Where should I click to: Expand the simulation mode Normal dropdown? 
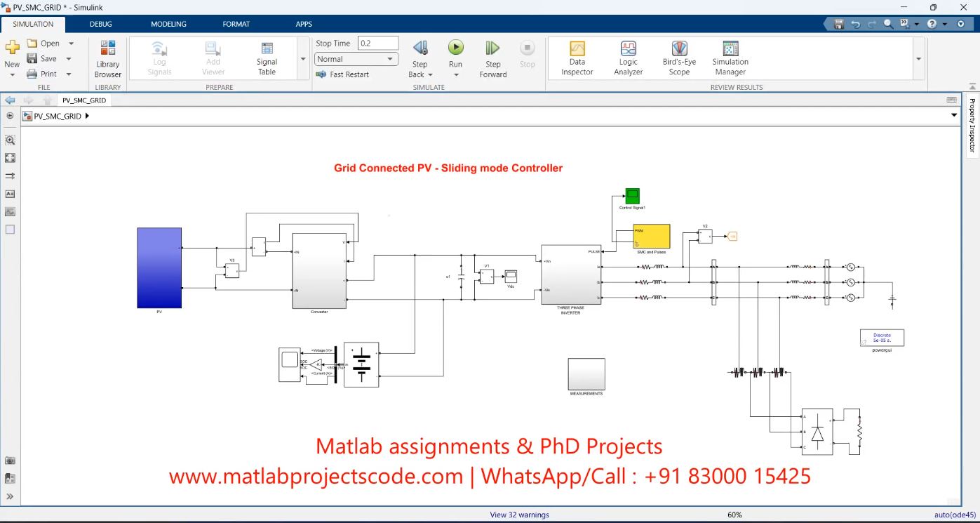pyautogui.click(x=356, y=59)
